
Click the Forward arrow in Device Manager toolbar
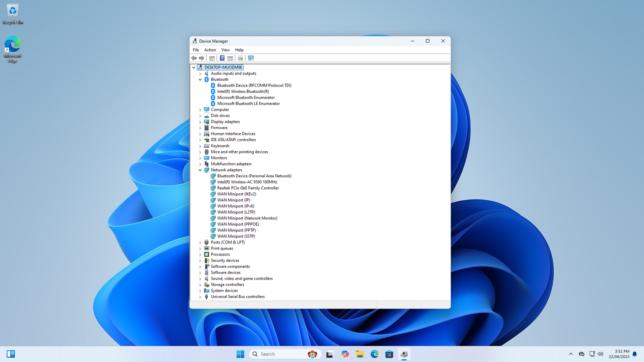[202, 58]
